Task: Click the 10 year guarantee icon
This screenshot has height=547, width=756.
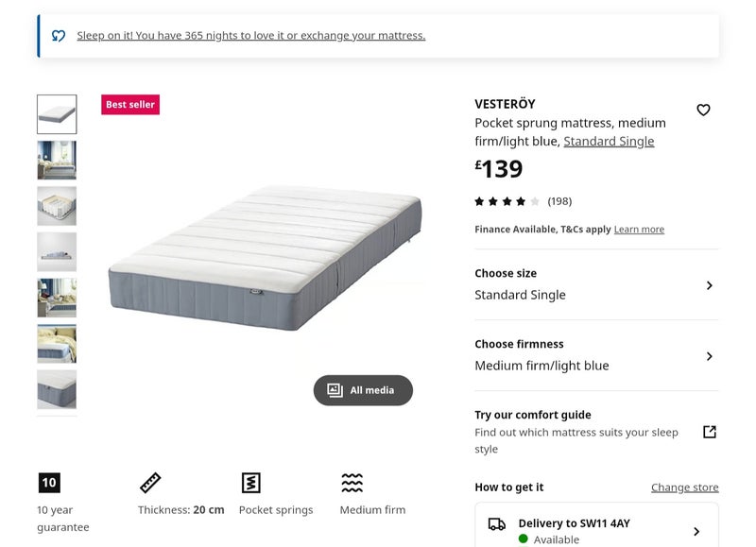Action: [49, 483]
